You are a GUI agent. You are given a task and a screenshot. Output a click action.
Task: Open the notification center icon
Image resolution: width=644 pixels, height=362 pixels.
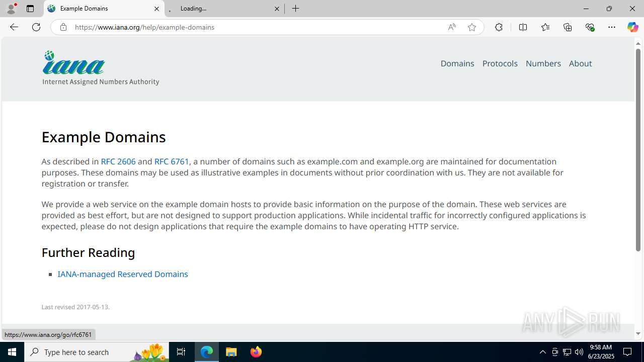tap(627, 352)
